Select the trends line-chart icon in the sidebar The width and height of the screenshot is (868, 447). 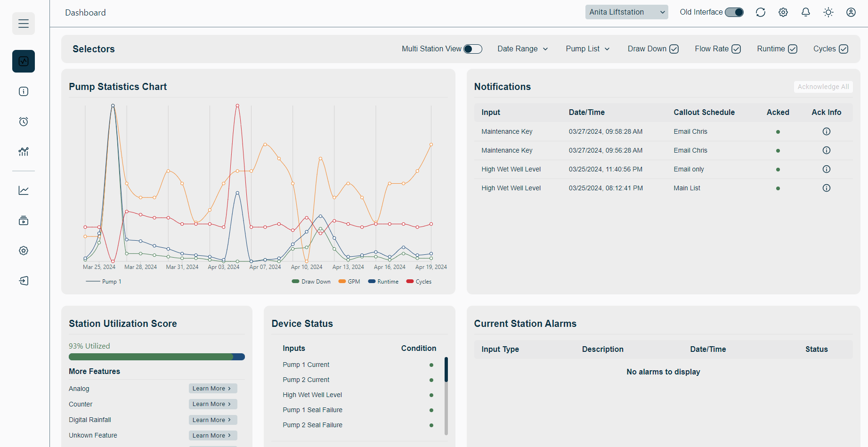point(24,190)
